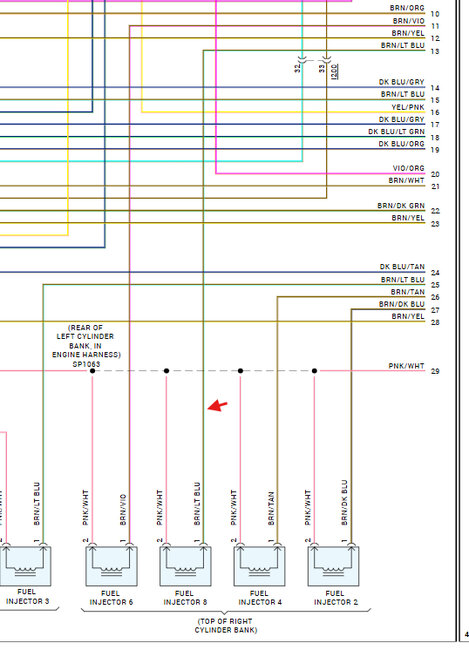Click splice dot above Injector 8 PNK/WHT wire

click(x=166, y=371)
